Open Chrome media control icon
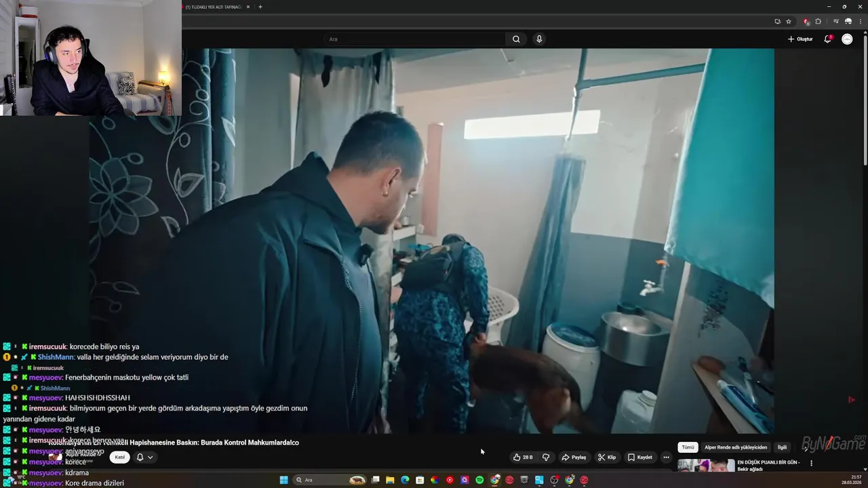 (x=835, y=22)
